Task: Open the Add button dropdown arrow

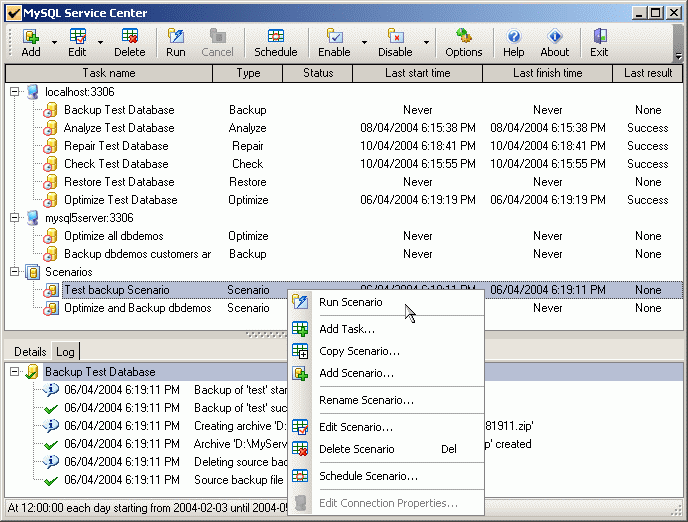Action: (54, 43)
